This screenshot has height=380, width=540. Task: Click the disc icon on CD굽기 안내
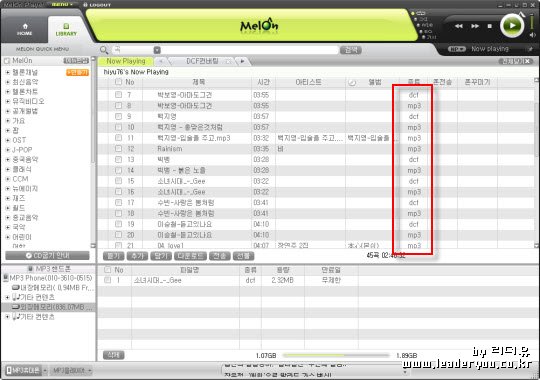pyautogui.click(x=29, y=256)
